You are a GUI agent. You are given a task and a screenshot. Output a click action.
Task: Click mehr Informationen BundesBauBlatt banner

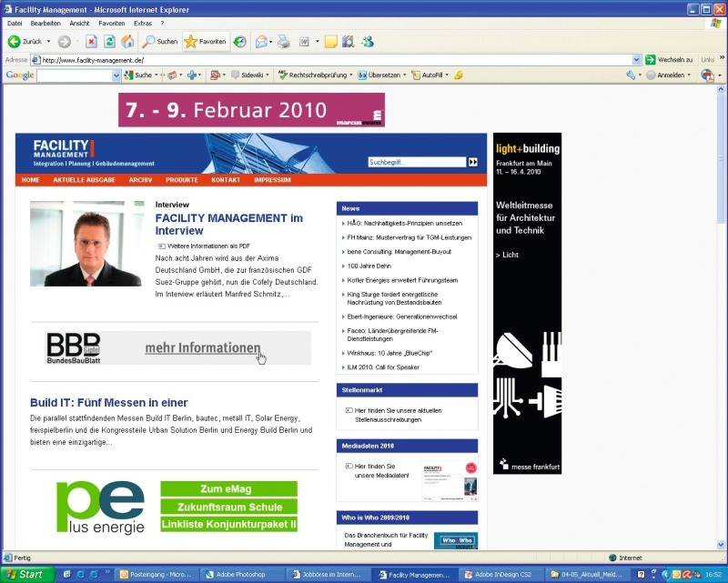(x=177, y=347)
